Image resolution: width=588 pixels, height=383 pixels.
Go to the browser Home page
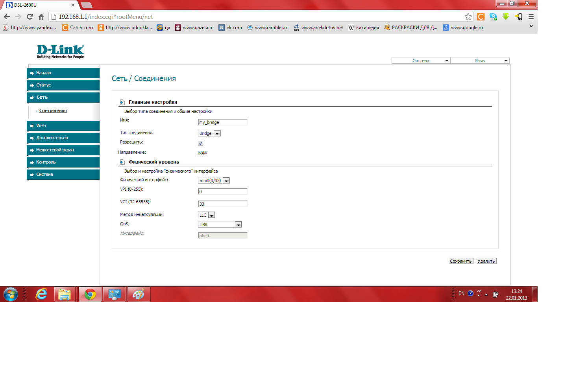41,17
